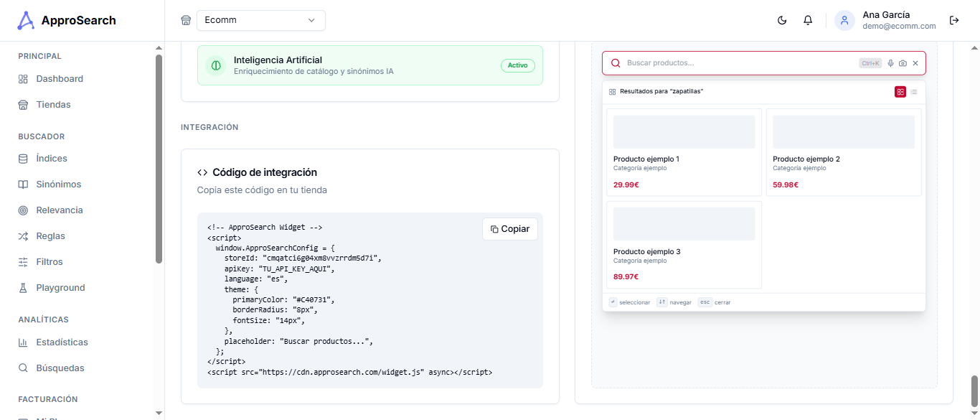Click the sidebar scroll down arrow
980x420 pixels.
[x=159, y=413]
